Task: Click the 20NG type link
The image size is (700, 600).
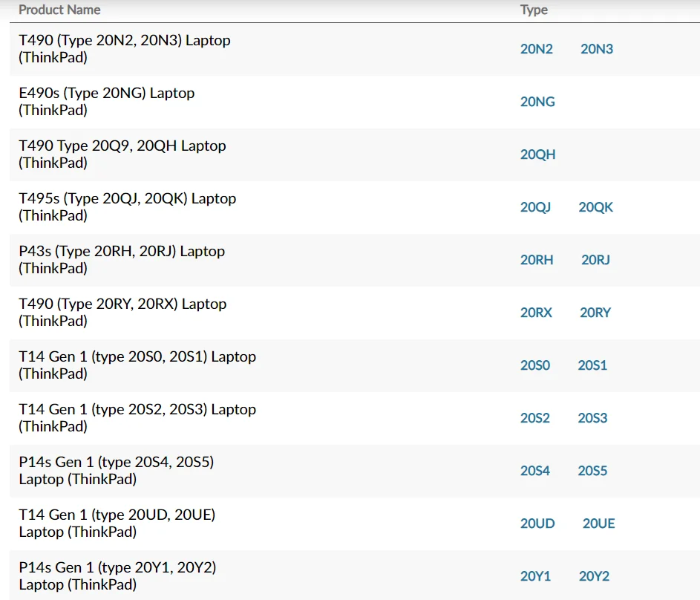Action: [x=537, y=102]
